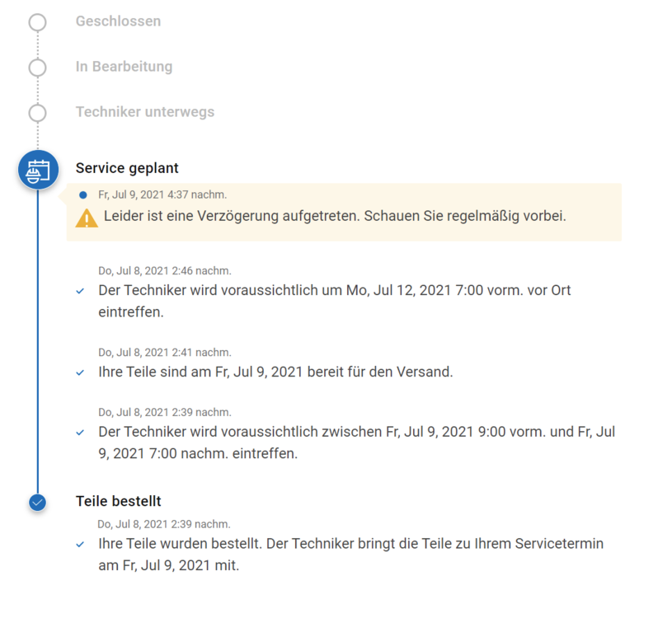Click the Teile bestellt completed checkmark circle
672x618 pixels.
coord(37,502)
